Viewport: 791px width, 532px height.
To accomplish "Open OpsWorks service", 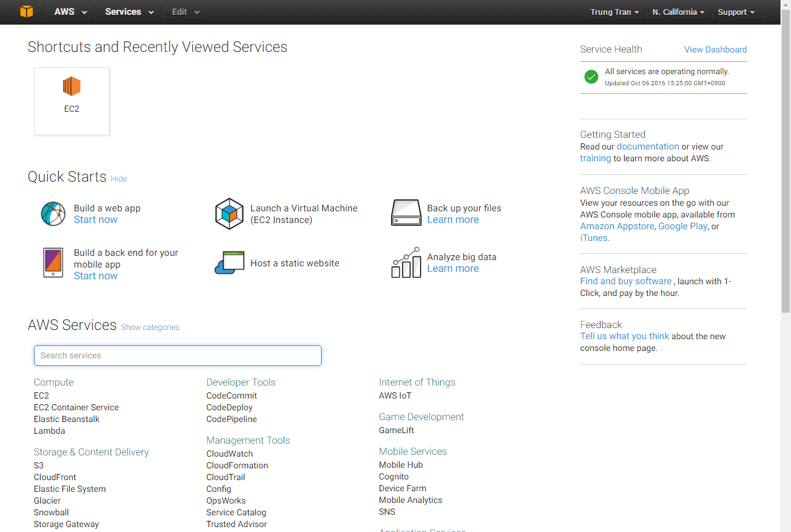I will (x=226, y=500).
